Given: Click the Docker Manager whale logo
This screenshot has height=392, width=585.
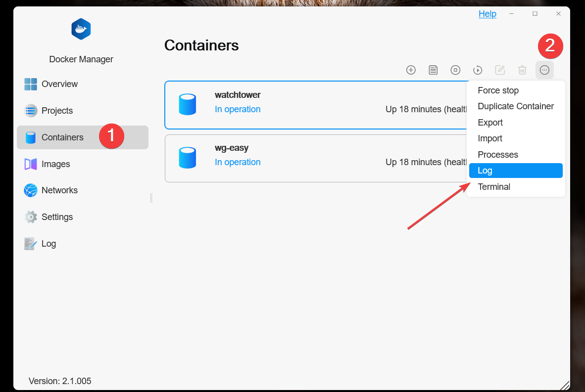Looking at the screenshot, I should tap(81, 29).
